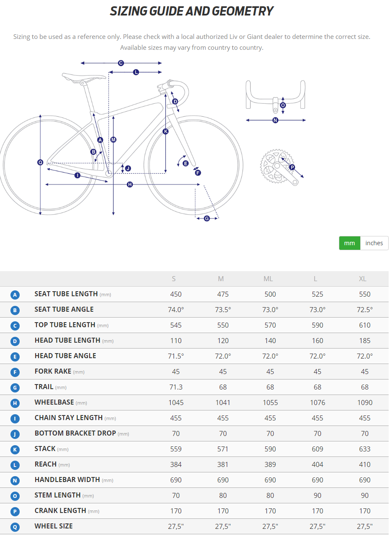This screenshot has width=392, height=541.
Task: Click the blue Q icon beside Wheel Size
Action: (15, 527)
